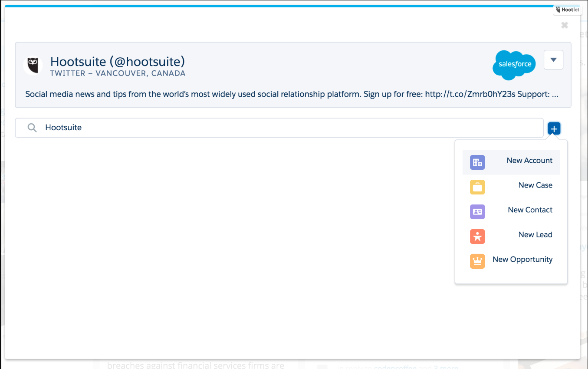Choose New Account from the menu
The width and height of the screenshot is (588, 369).
511,162
